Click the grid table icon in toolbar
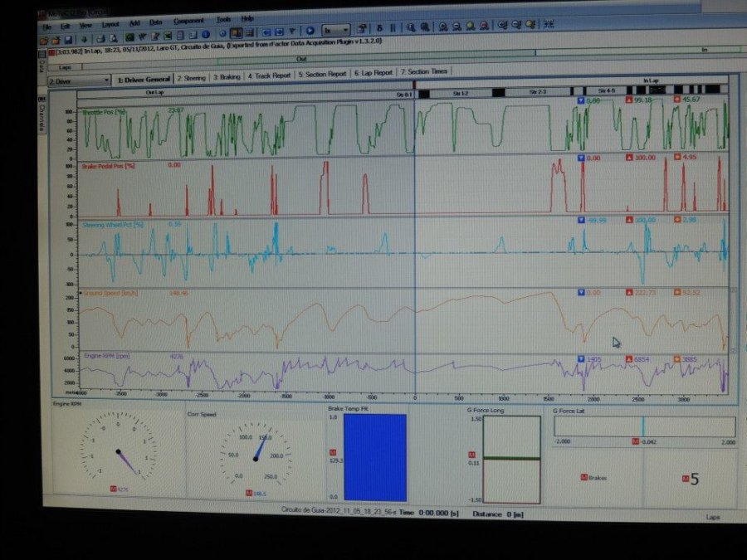 [x=249, y=33]
